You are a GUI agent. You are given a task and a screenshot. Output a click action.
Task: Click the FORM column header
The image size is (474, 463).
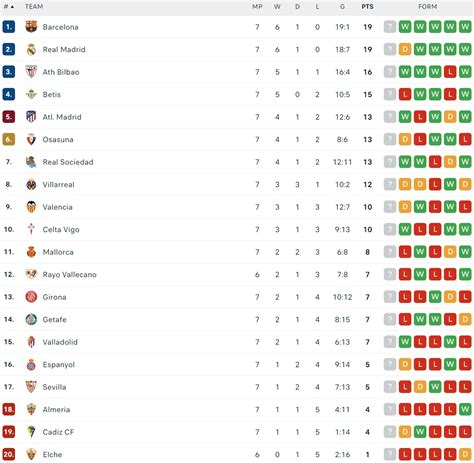coord(427,6)
